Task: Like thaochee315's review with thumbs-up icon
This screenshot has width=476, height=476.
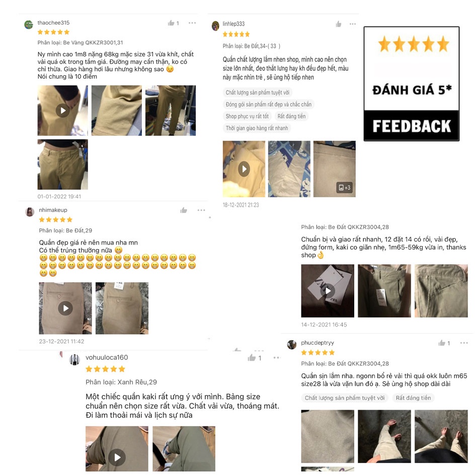Action: click(x=171, y=23)
